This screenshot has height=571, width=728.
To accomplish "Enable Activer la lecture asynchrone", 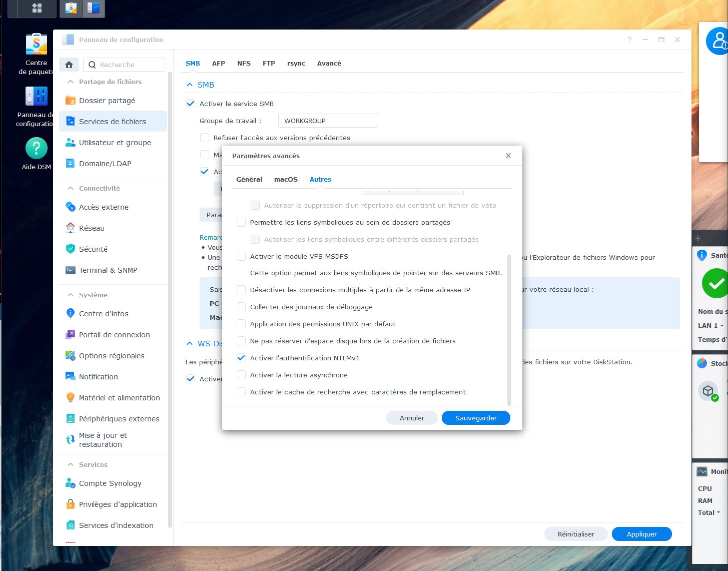I will (241, 375).
